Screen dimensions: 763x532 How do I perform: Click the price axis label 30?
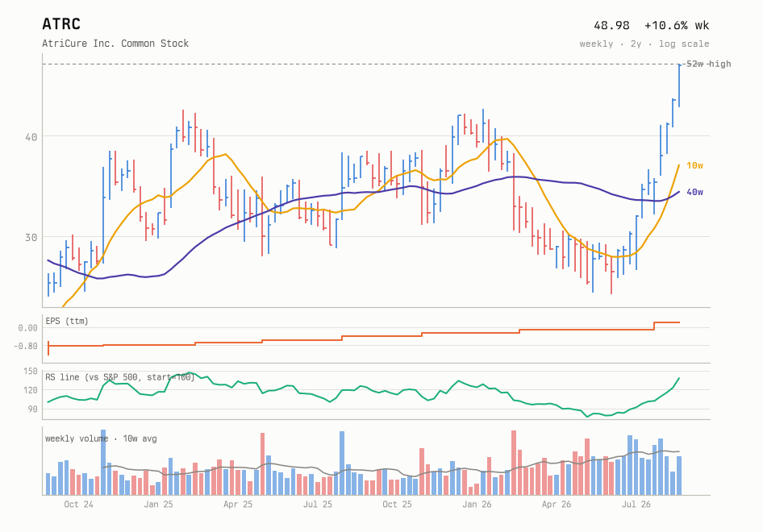31,237
